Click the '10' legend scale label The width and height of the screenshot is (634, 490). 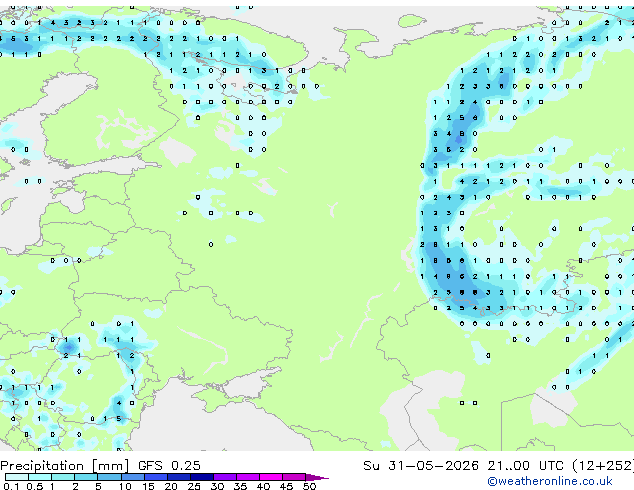tap(125, 486)
